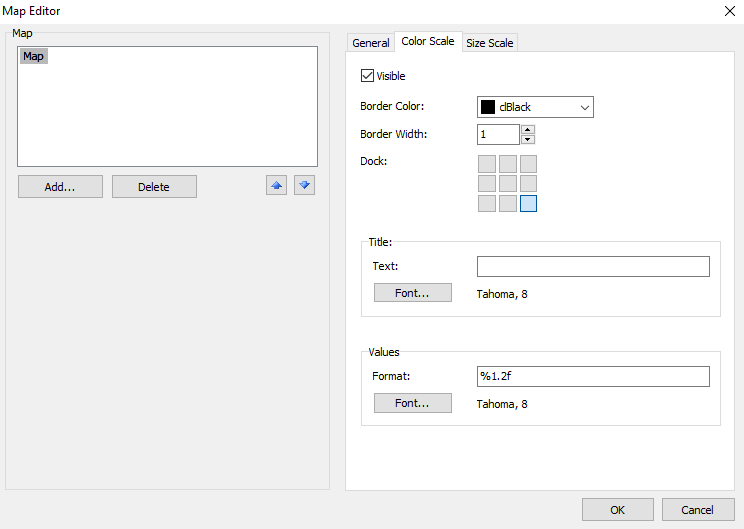The width and height of the screenshot is (744, 529).
Task: Dock color scale to middle-right
Action: (x=528, y=184)
